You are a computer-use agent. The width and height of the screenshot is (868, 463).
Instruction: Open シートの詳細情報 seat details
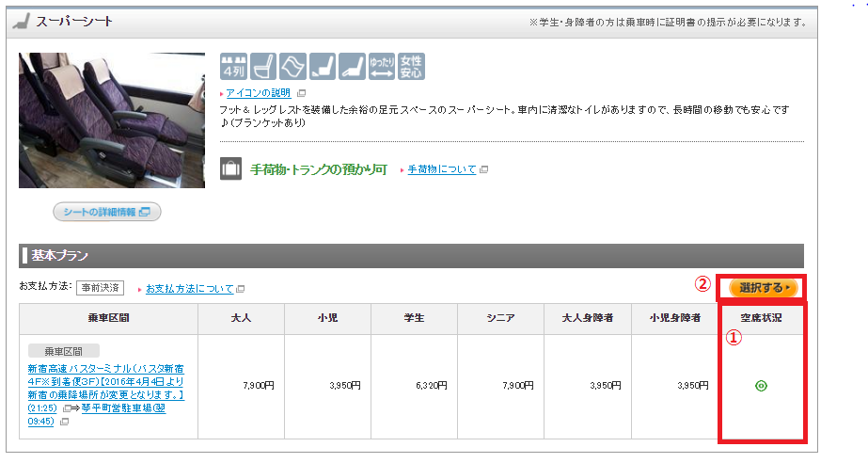point(106,212)
